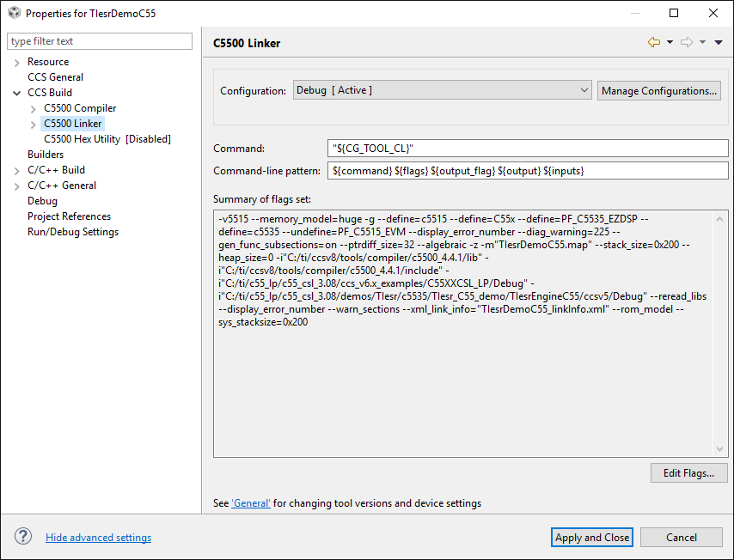Select C5500 Hex Utility item
Screen dimensions: 734x560
[x=107, y=139]
